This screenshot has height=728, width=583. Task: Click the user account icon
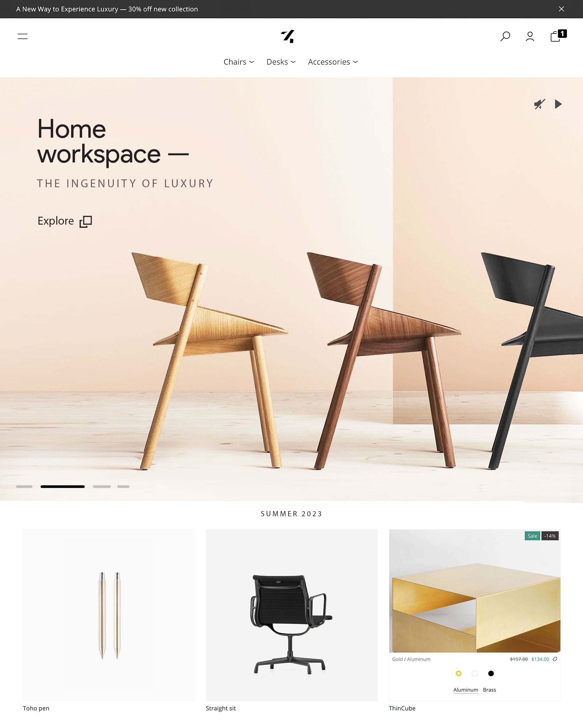point(530,36)
